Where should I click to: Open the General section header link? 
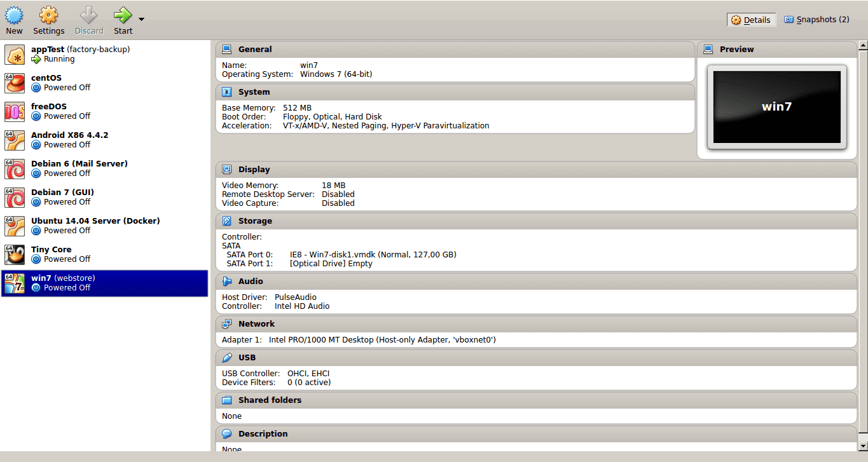point(254,50)
